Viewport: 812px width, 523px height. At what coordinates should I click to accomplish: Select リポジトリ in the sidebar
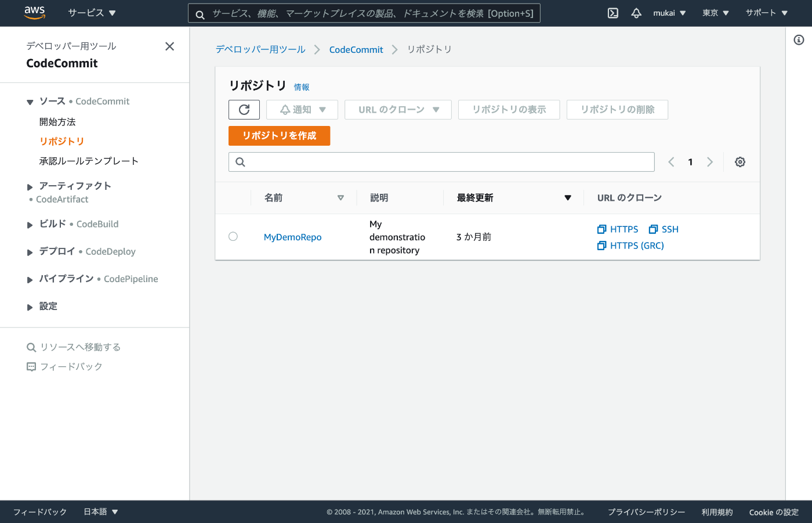[62, 142]
